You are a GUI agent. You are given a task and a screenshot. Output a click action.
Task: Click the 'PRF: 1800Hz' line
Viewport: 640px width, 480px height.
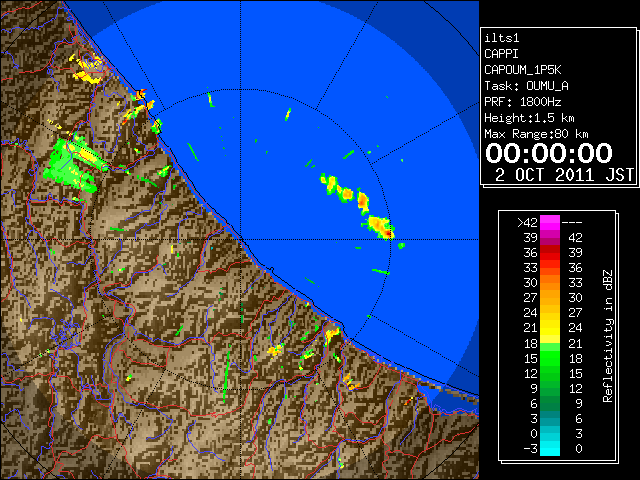[x=522, y=102]
